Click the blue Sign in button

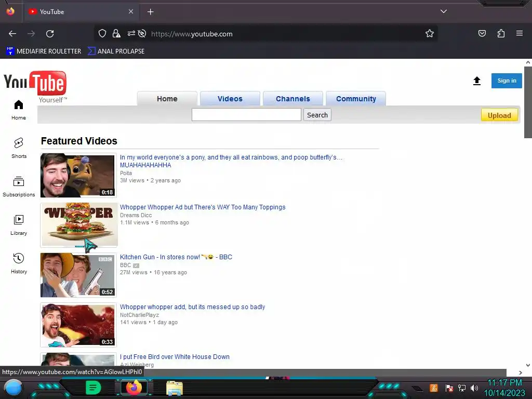pos(507,81)
